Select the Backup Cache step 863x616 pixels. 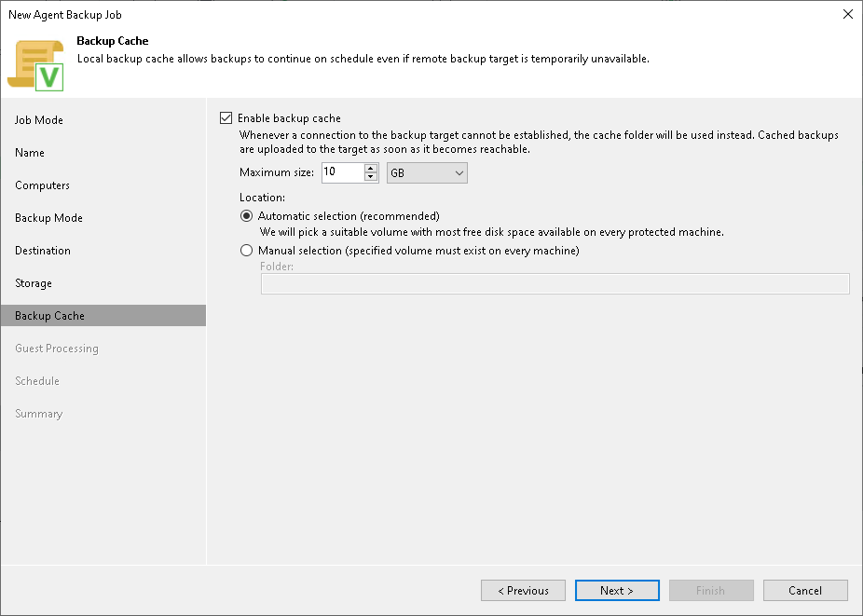[x=48, y=315]
